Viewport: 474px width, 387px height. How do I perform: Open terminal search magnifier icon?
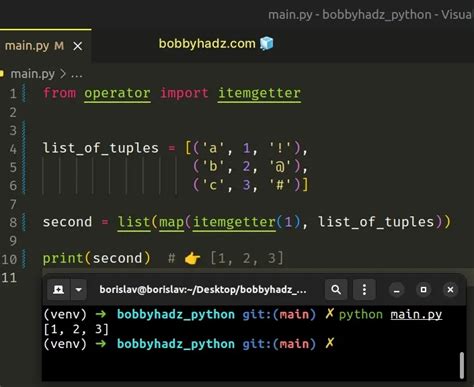[336, 290]
